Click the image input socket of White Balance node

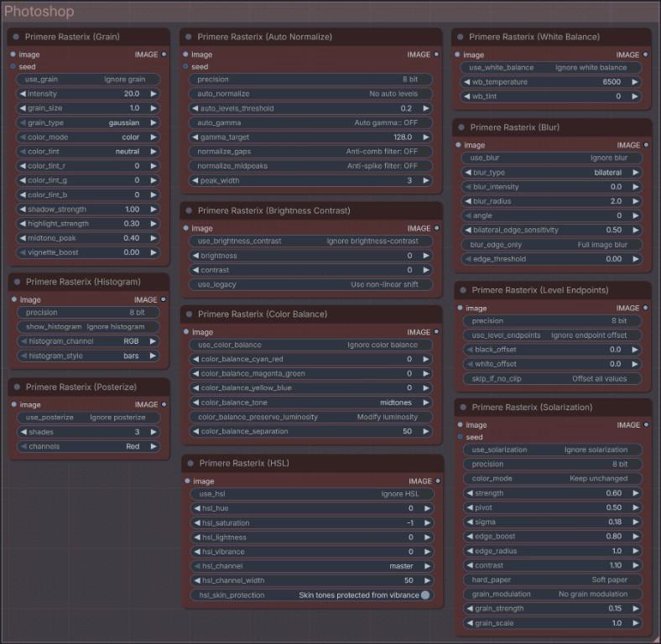point(457,55)
